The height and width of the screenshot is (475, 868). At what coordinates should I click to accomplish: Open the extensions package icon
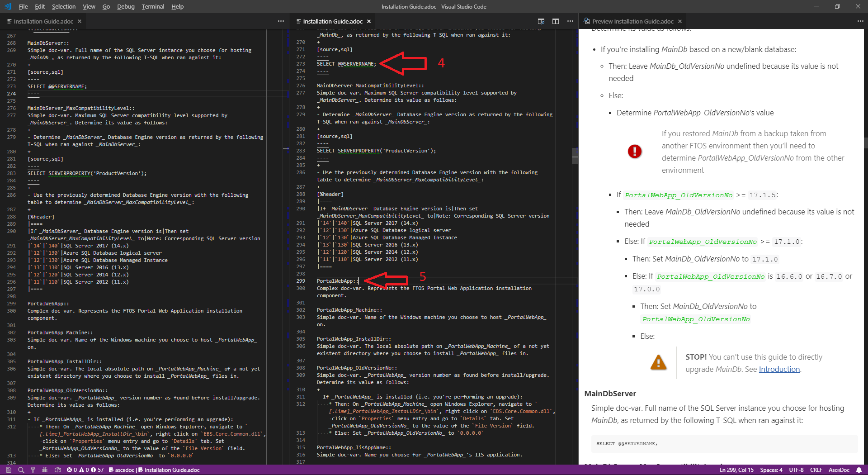coord(58,470)
